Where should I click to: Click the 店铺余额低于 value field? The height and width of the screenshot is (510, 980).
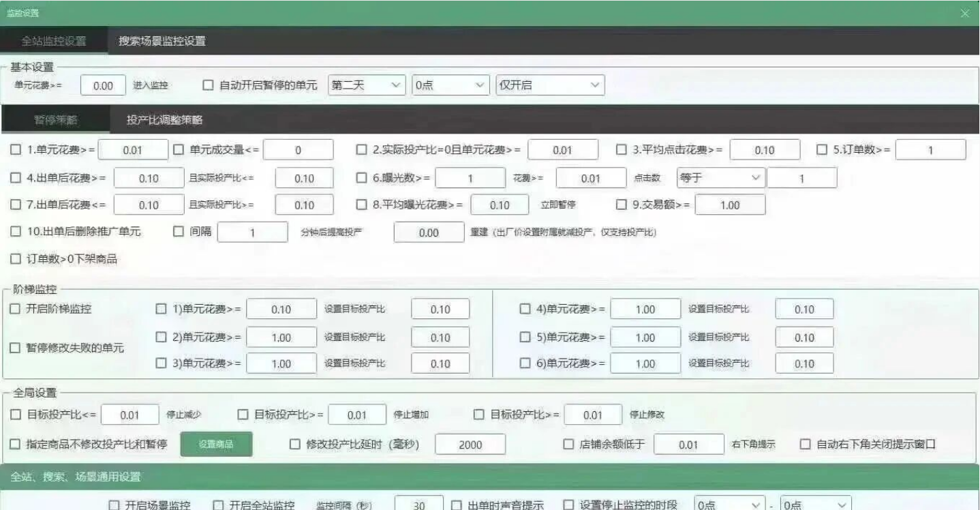[688, 445]
